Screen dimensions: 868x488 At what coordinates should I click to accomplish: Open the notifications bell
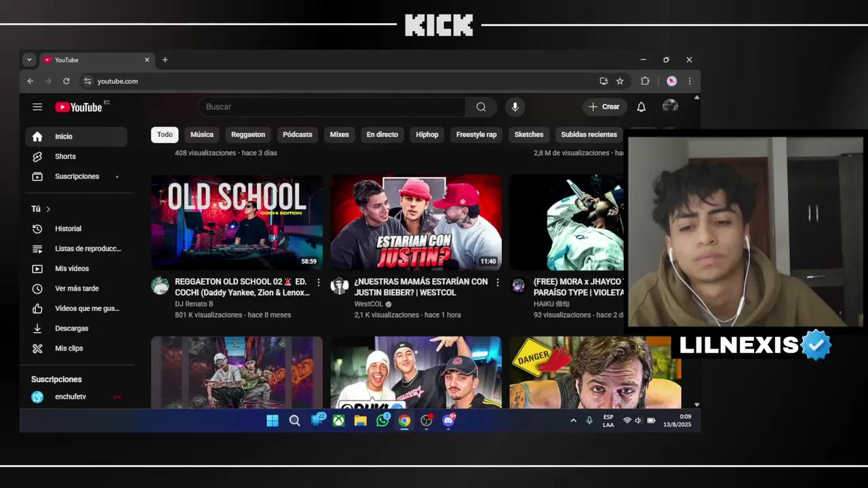click(x=641, y=107)
